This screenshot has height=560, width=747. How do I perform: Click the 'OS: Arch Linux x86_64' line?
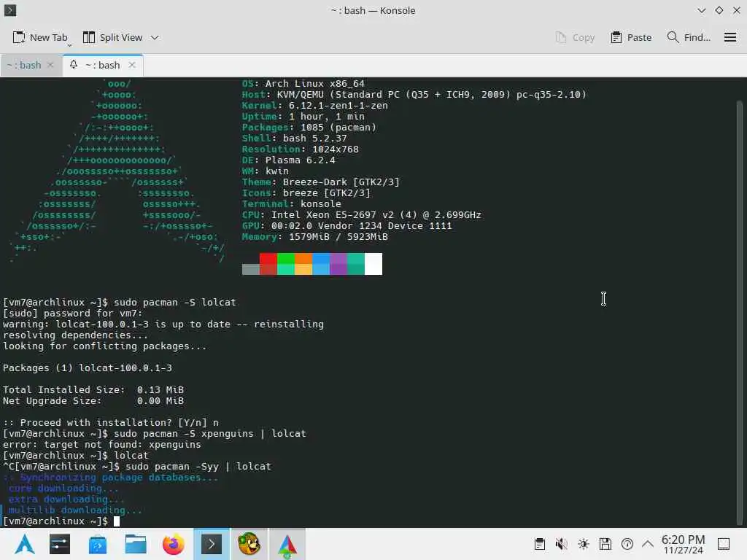303,83
